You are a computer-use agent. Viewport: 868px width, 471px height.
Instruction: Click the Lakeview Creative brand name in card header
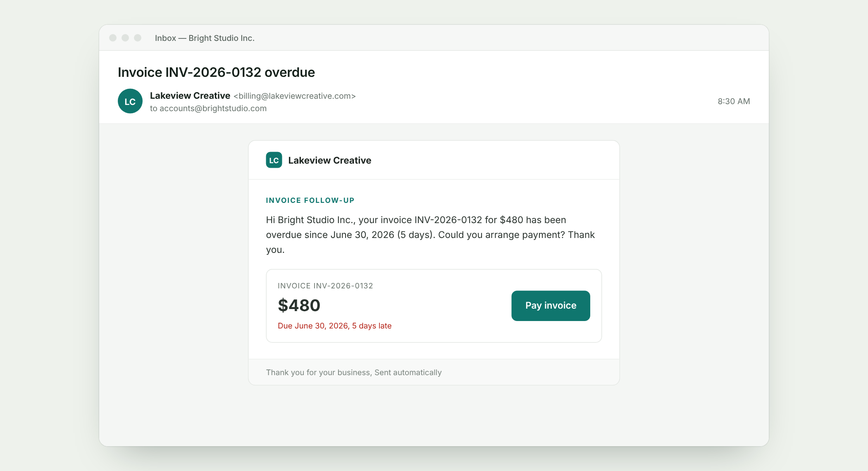click(329, 160)
